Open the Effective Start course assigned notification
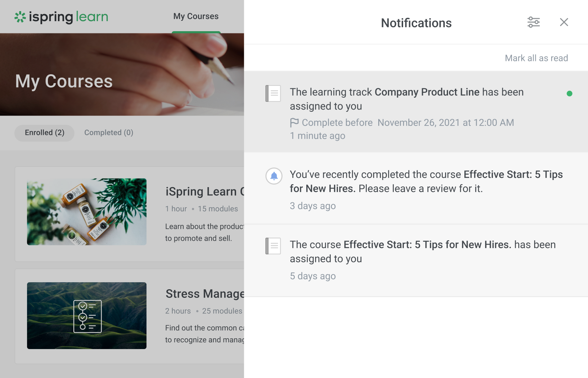This screenshot has width=588, height=378. [422, 252]
